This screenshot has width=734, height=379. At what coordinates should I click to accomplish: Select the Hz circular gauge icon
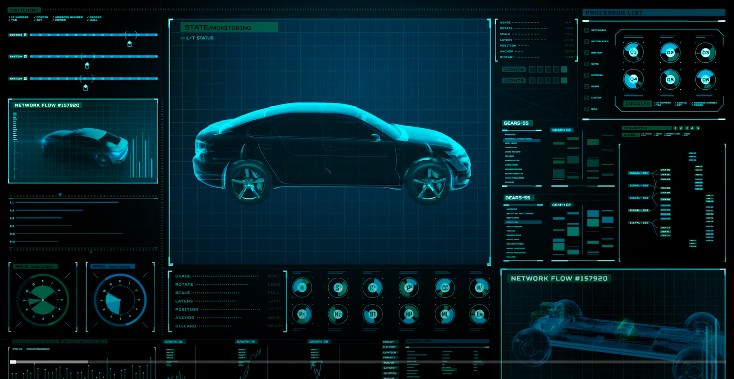[338, 314]
